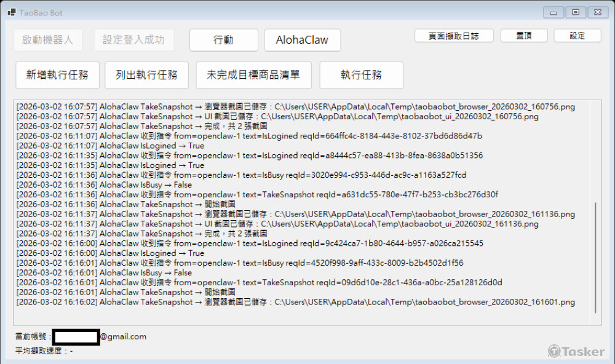
Task: Click the 啟動機器人 button
Action: [x=48, y=40]
